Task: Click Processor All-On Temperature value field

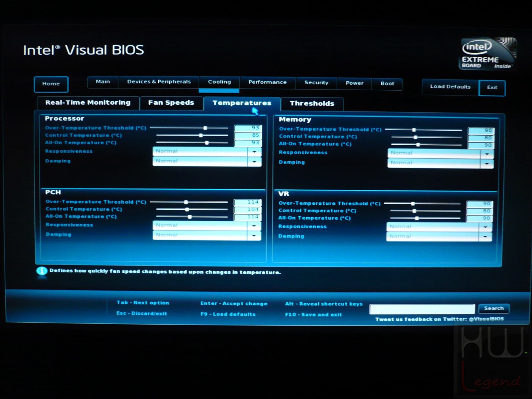Action: coord(248,143)
